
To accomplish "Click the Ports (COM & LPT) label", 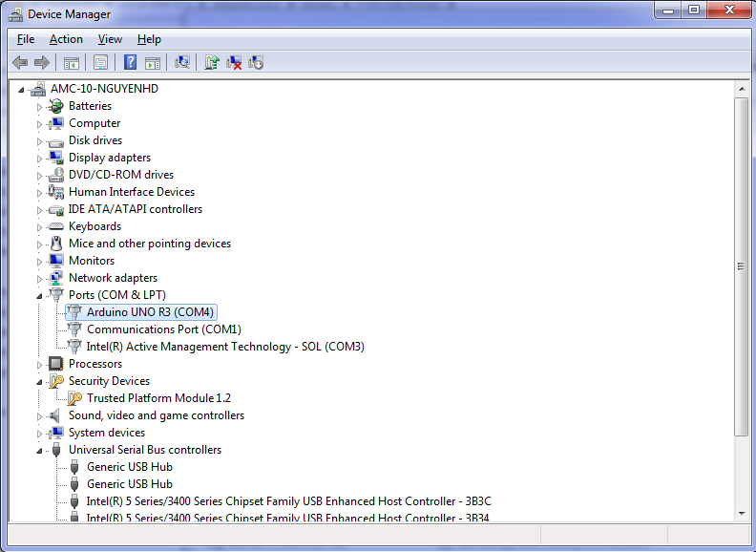I will 117,295.
